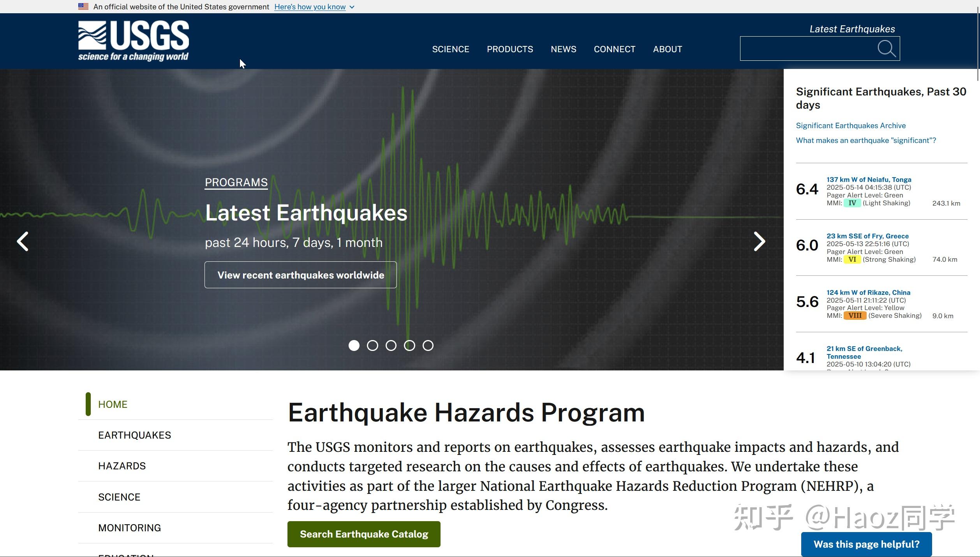
Task: Select the fifth carousel slide dot
Action: (x=428, y=345)
